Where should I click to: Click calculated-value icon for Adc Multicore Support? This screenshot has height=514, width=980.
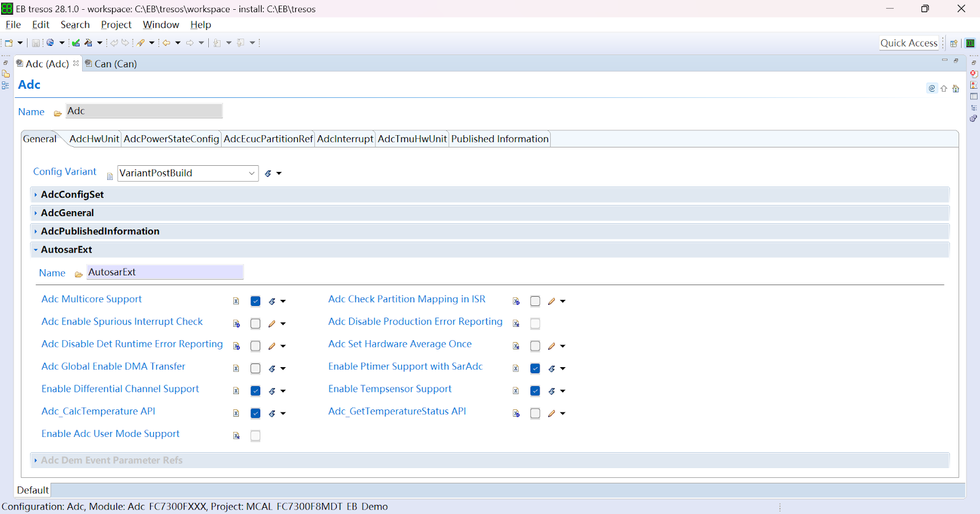[x=272, y=301]
